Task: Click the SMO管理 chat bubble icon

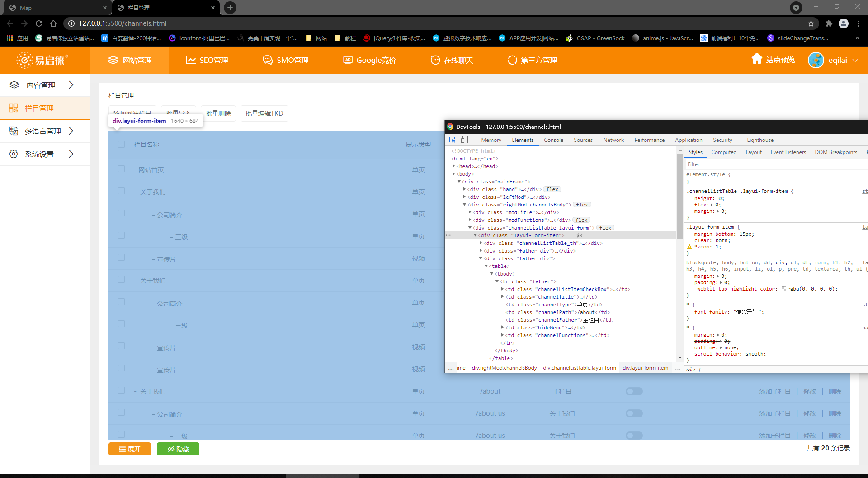Action: click(x=268, y=60)
